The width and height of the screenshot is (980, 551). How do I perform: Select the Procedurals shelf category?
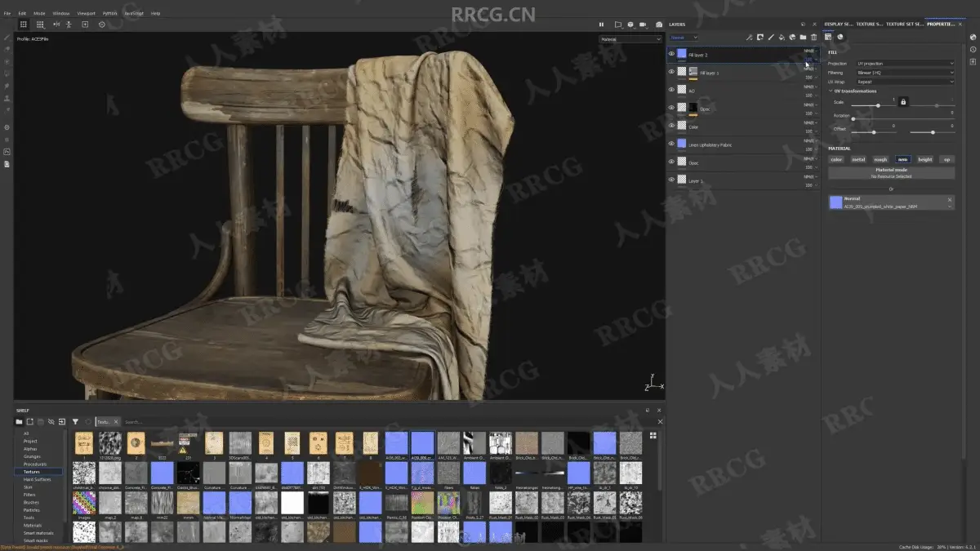tap(34, 464)
